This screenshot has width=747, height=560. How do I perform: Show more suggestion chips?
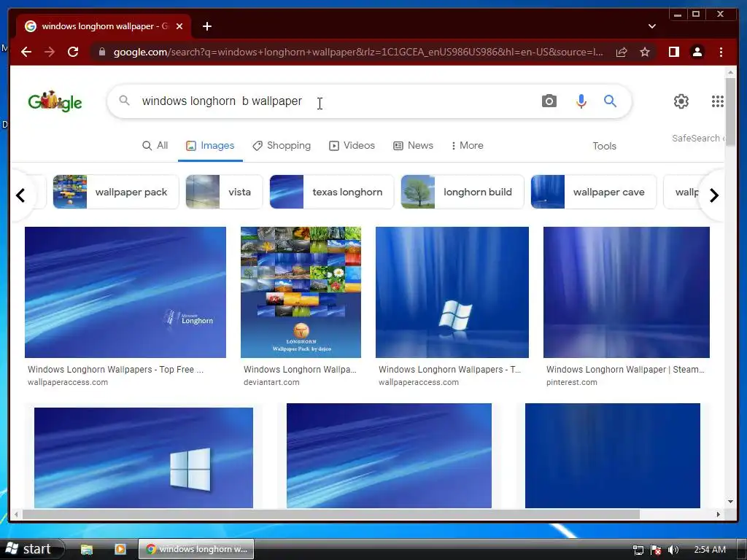[713, 195]
